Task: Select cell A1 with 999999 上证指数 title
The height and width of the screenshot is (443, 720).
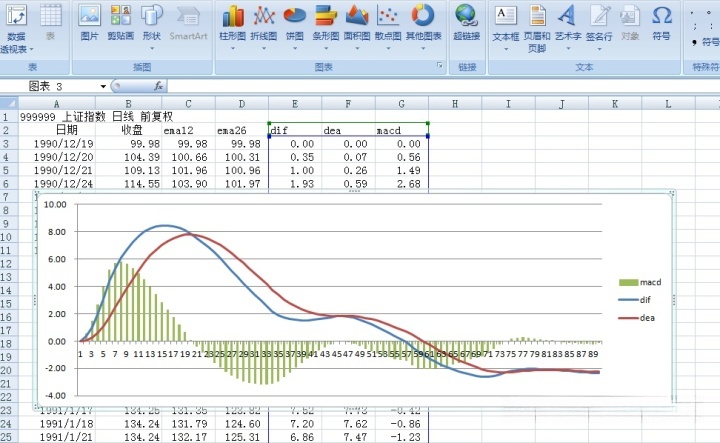Action: point(56,117)
